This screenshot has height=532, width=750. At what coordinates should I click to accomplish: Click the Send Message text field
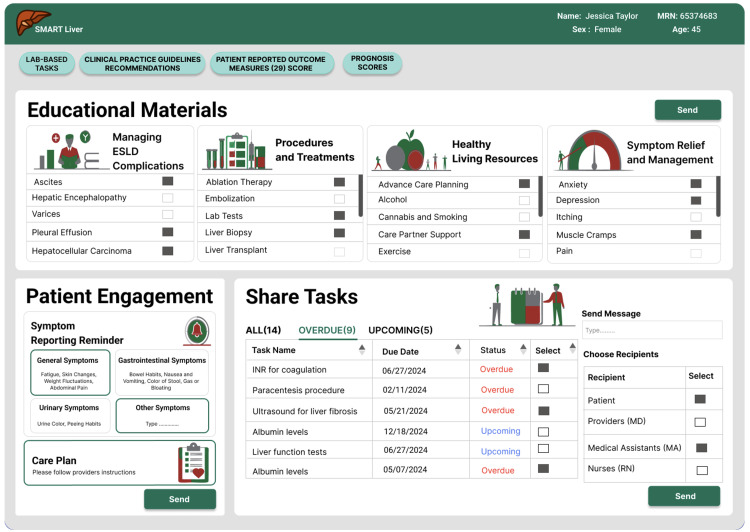(x=652, y=330)
